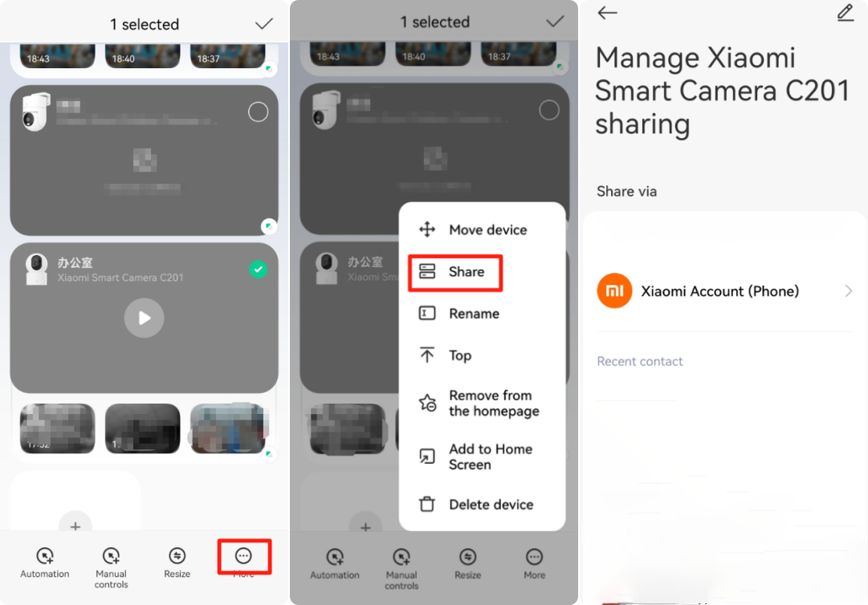Tap the edit pencil icon on sharing page
Image resolution: width=868 pixels, height=605 pixels.
(845, 13)
